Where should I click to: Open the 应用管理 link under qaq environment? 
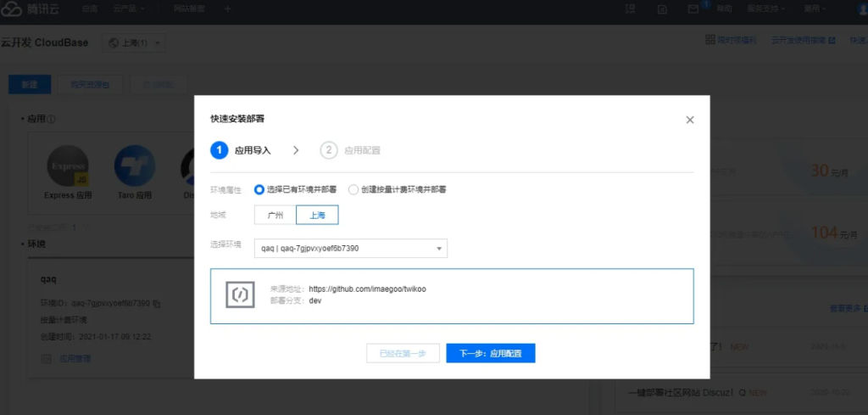click(75, 358)
